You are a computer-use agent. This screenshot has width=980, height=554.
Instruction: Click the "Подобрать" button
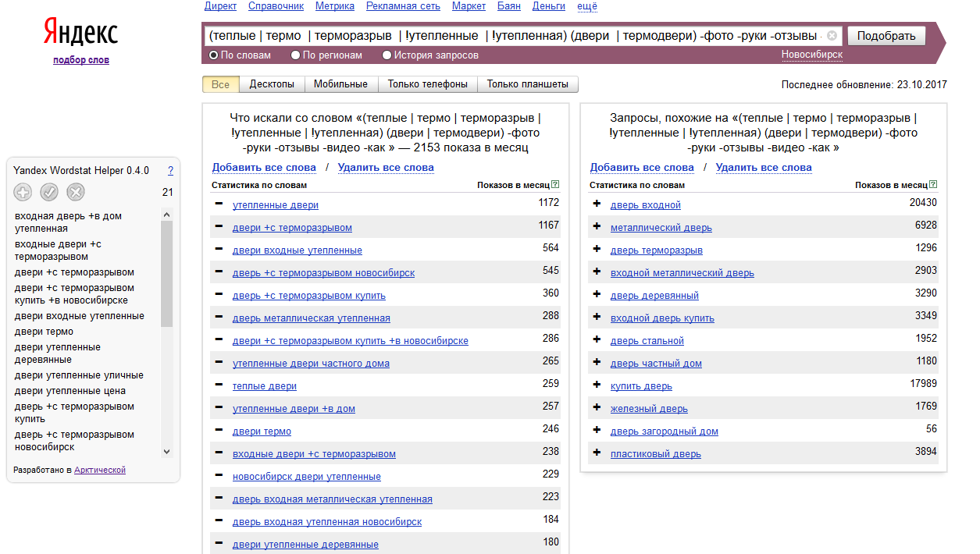[x=886, y=36]
